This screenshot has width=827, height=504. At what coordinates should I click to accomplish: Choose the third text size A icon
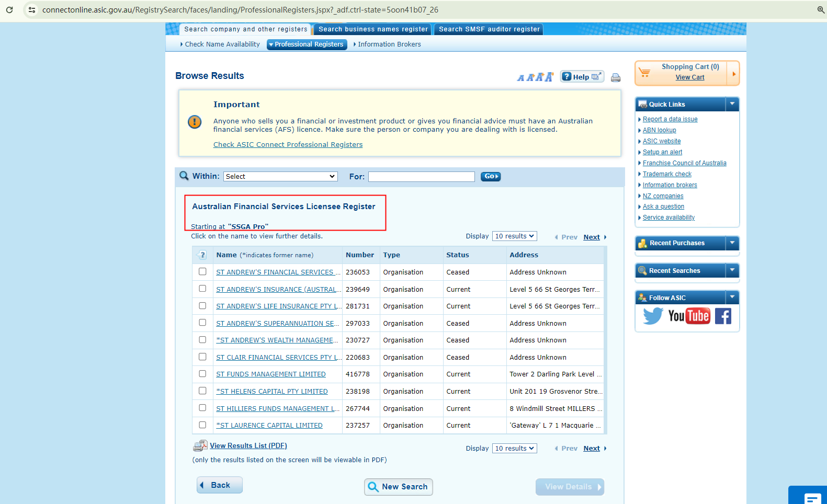tap(539, 77)
